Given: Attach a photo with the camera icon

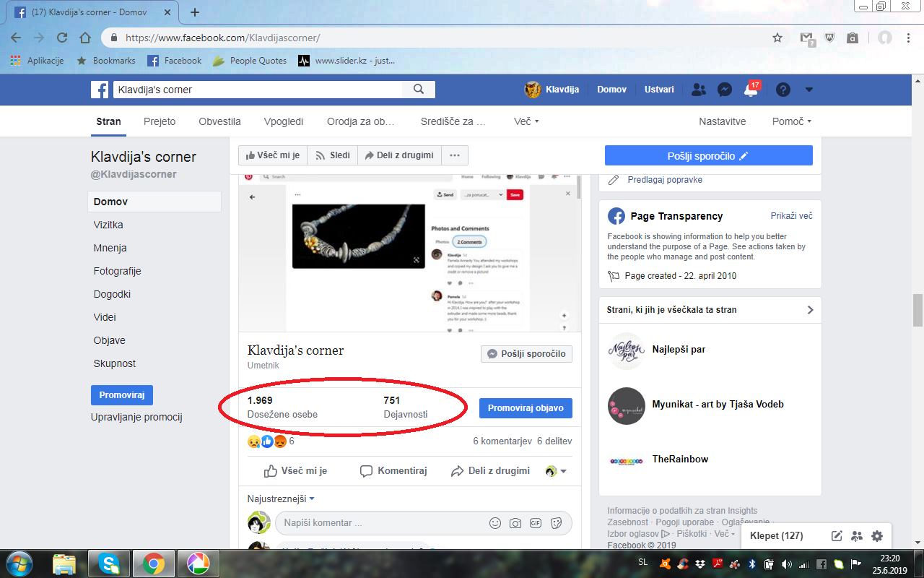Looking at the screenshot, I should point(515,523).
